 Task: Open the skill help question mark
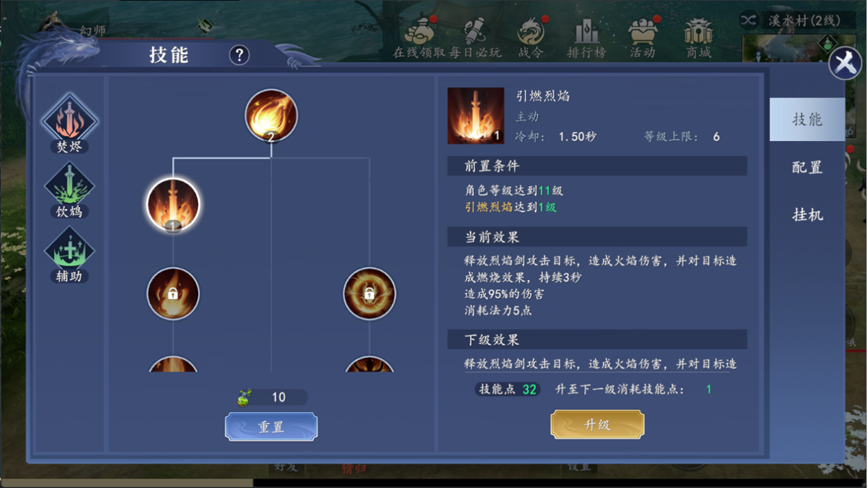click(x=239, y=55)
